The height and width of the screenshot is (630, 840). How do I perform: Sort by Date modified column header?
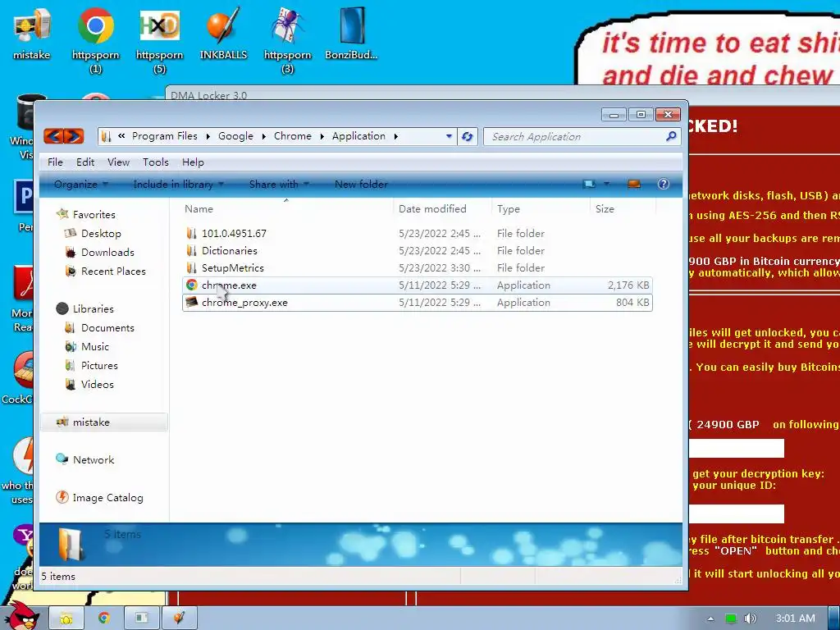point(442,209)
